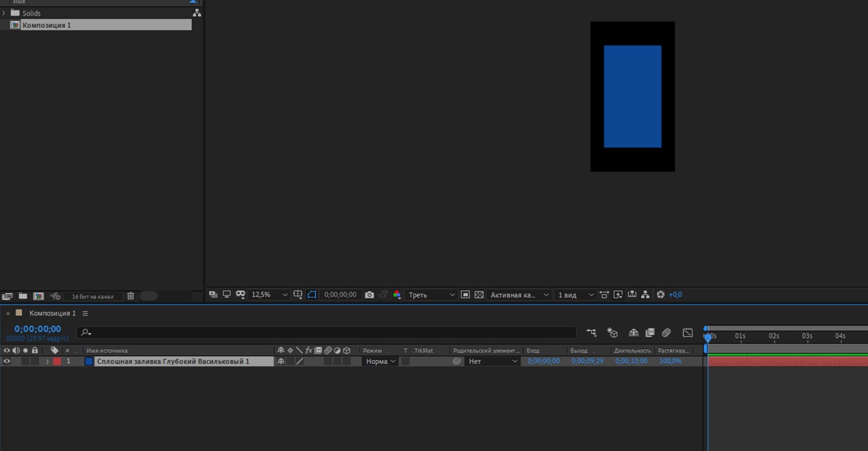Click the Режим column header
Viewport: 868px width, 451px height.
click(x=372, y=351)
